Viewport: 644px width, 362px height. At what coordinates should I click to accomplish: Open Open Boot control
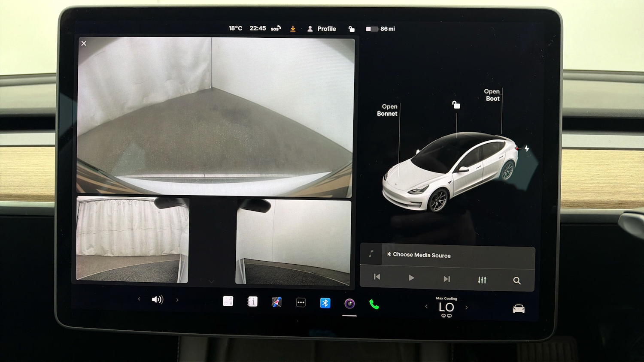[492, 95]
